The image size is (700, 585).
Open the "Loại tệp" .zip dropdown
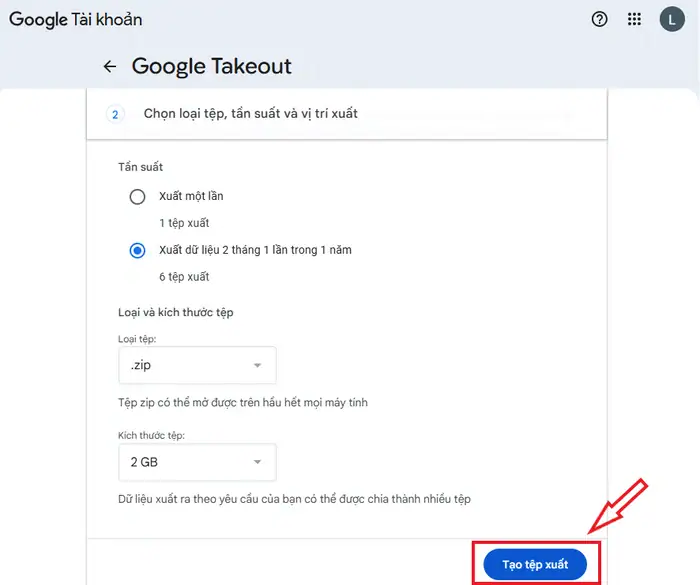point(196,366)
